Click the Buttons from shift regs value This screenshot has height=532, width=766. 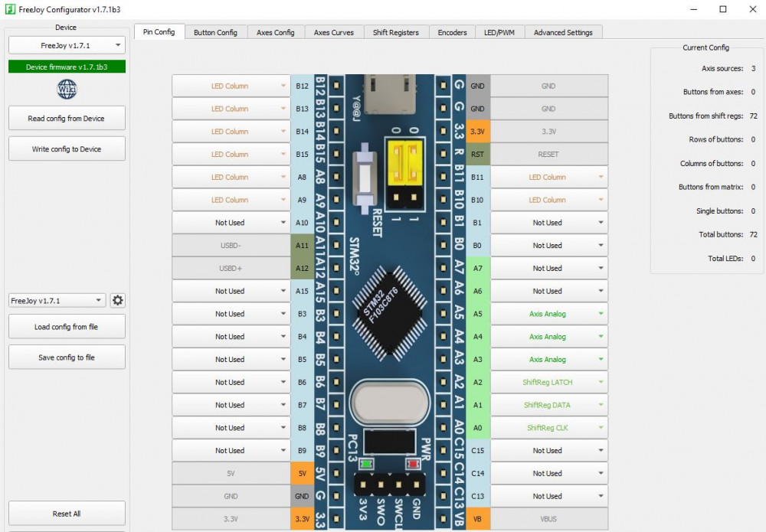[x=753, y=116]
